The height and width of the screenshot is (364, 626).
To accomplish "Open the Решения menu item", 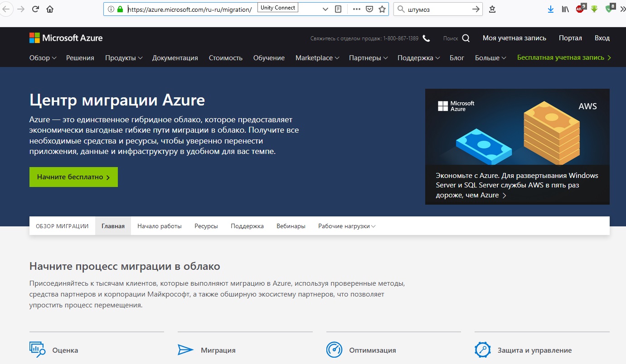I will tap(80, 58).
